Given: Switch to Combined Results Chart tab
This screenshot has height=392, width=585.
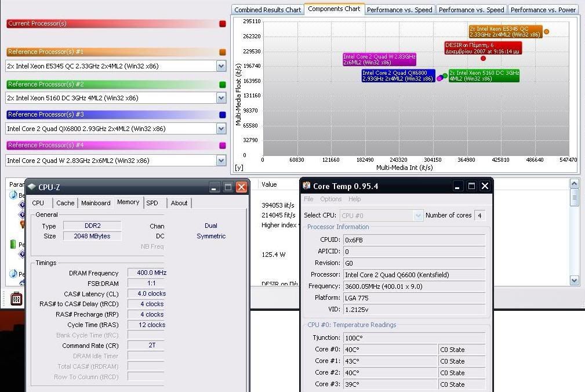Looking at the screenshot, I should pyautogui.click(x=268, y=10).
